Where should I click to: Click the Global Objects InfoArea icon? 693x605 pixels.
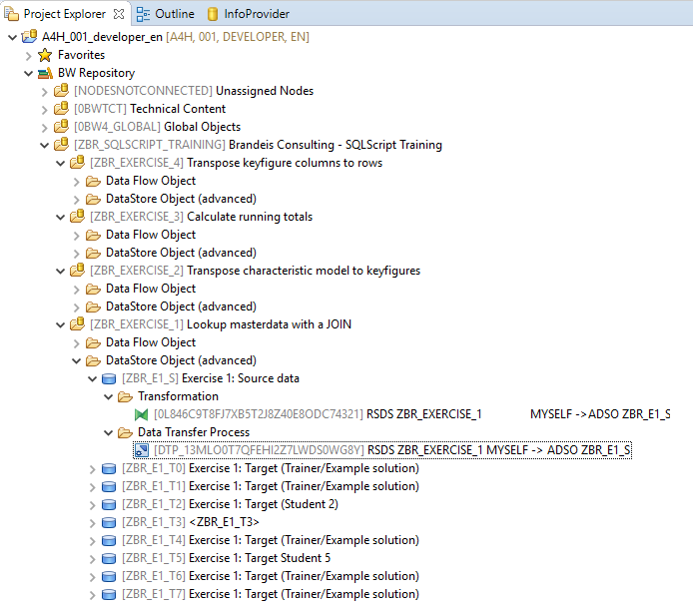61,127
